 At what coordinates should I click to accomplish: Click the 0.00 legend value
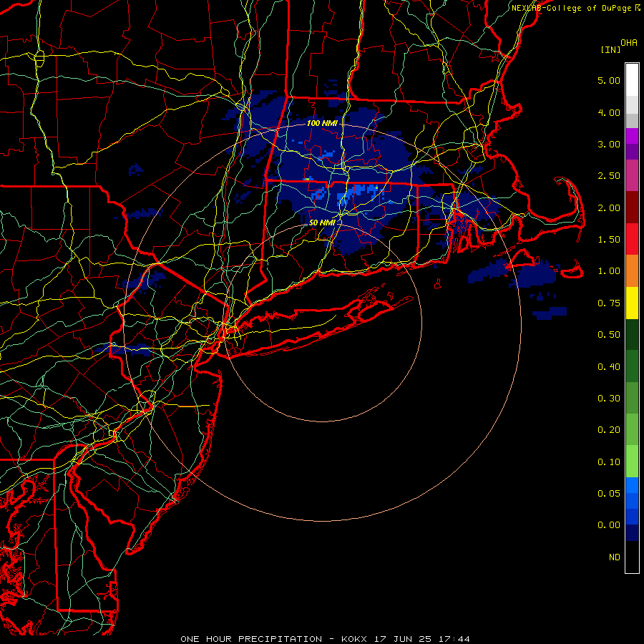point(609,525)
